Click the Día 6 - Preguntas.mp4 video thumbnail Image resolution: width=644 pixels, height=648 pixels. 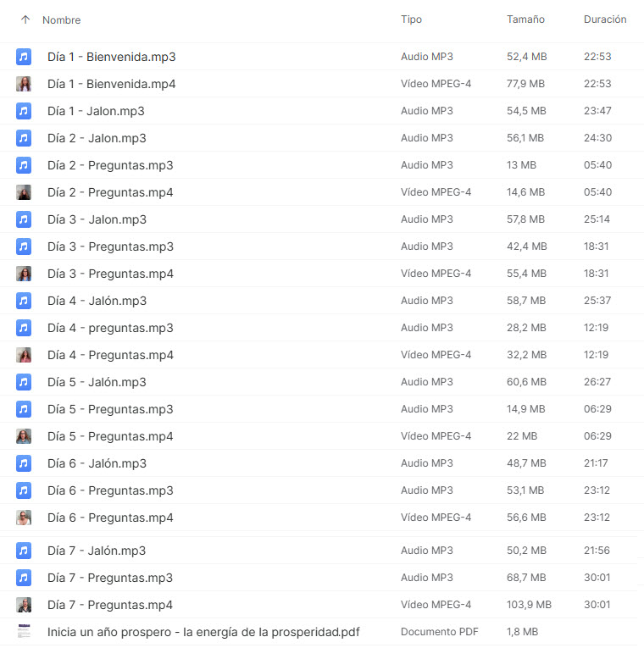pos(24,518)
